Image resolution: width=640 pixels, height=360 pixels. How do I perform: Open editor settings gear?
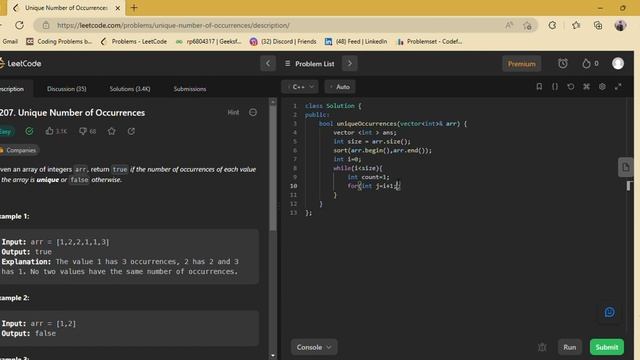(602, 87)
